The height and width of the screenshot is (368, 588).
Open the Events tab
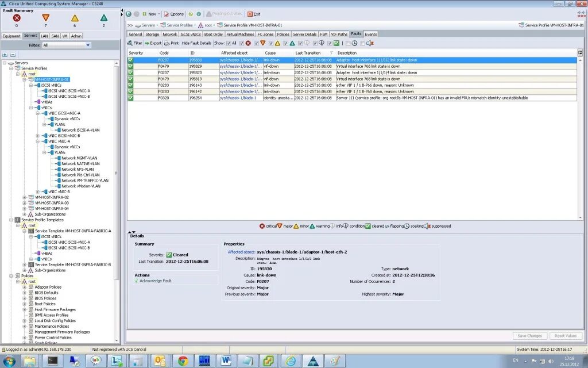pyautogui.click(x=370, y=34)
